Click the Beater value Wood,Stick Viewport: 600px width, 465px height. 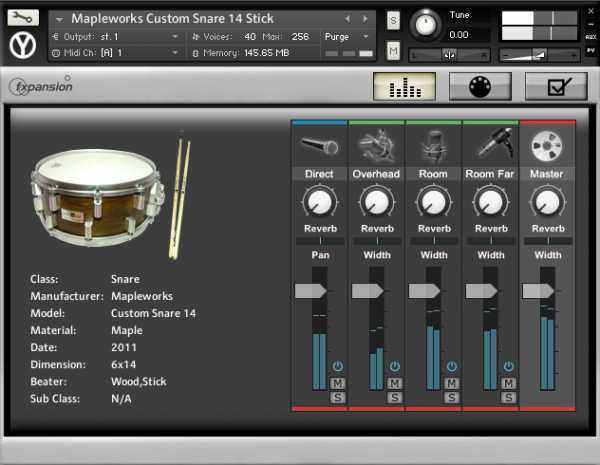139,382
